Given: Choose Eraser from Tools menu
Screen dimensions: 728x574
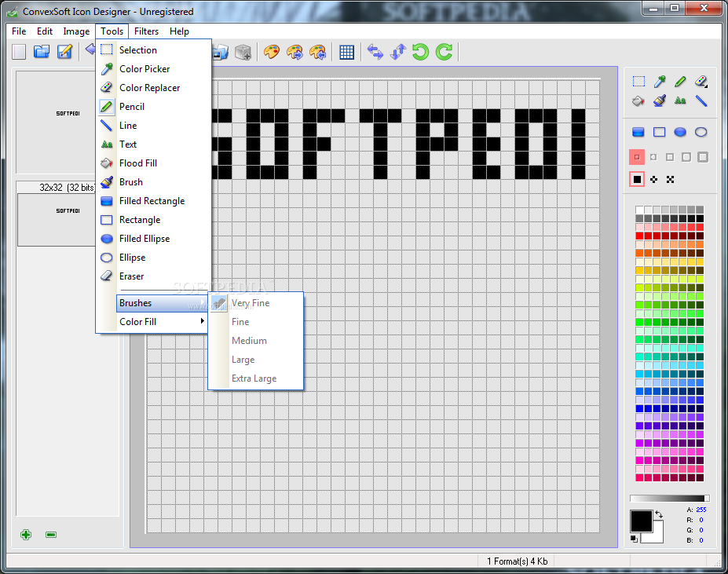Looking at the screenshot, I should pyautogui.click(x=153, y=276).
